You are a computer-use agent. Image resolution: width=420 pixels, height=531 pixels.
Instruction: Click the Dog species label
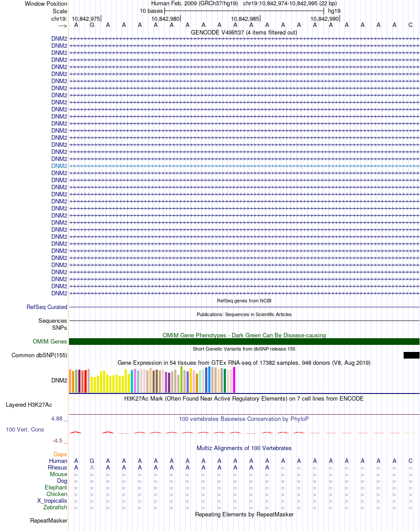[x=62, y=481]
